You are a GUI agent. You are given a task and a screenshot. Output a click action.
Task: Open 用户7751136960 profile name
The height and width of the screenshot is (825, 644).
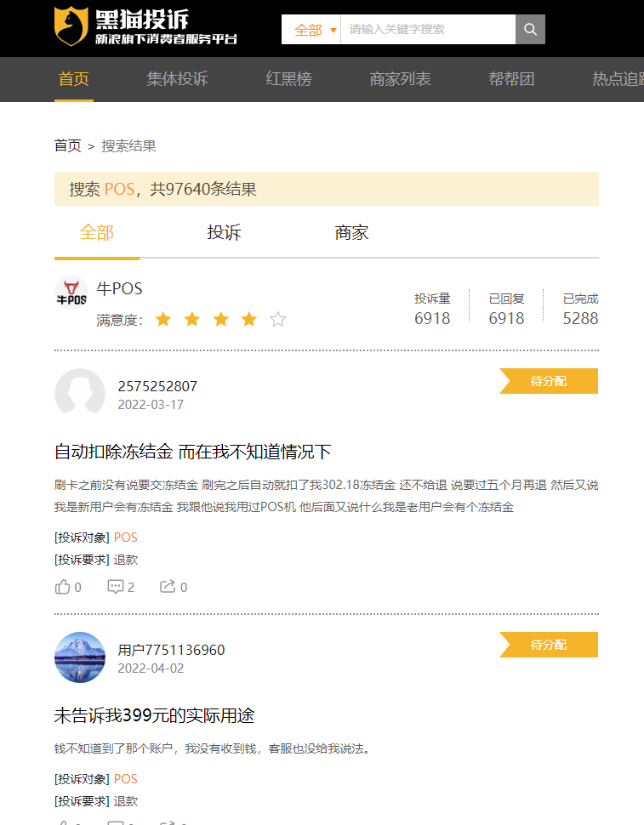coord(171,651)
